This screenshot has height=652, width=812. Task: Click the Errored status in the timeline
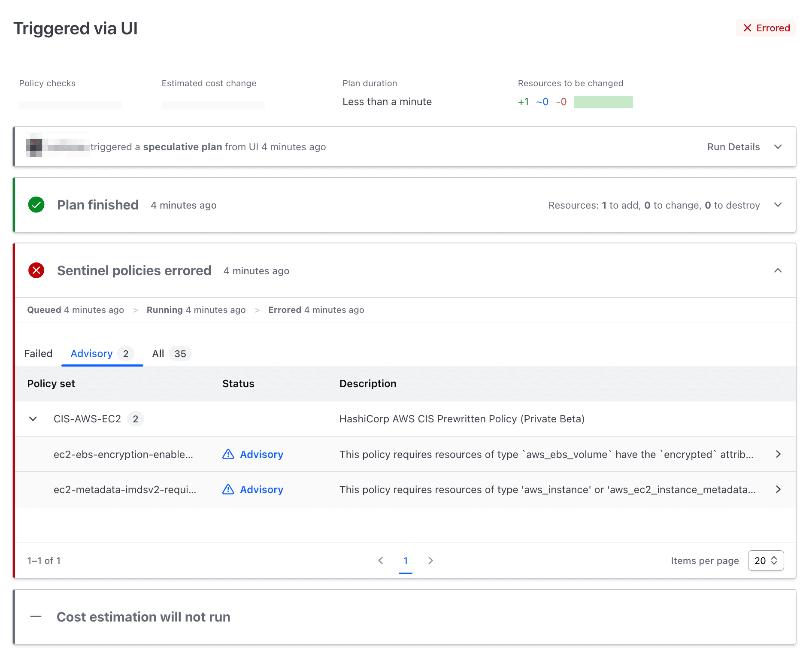285,309
